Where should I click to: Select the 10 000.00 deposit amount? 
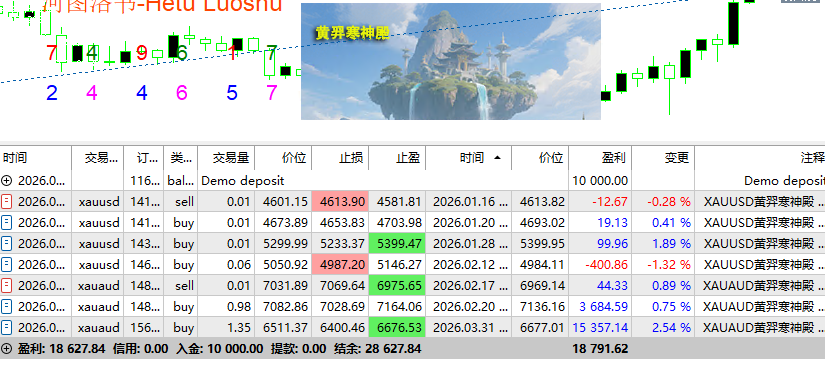(600, 181)
